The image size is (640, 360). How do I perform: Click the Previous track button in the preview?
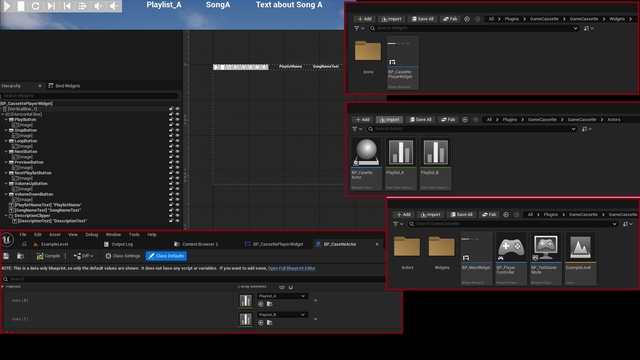coord(67,6)
